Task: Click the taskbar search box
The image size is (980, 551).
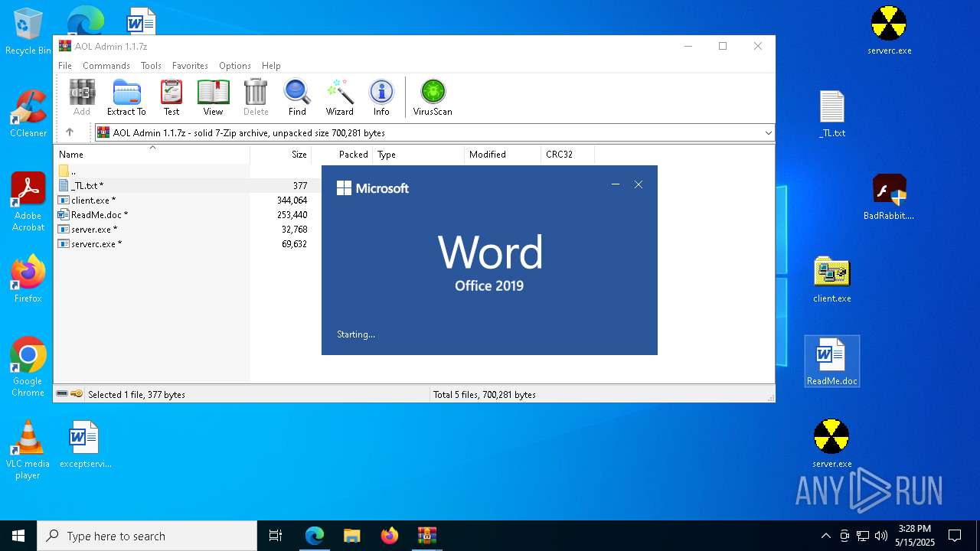Action: (x=147, y=536)
